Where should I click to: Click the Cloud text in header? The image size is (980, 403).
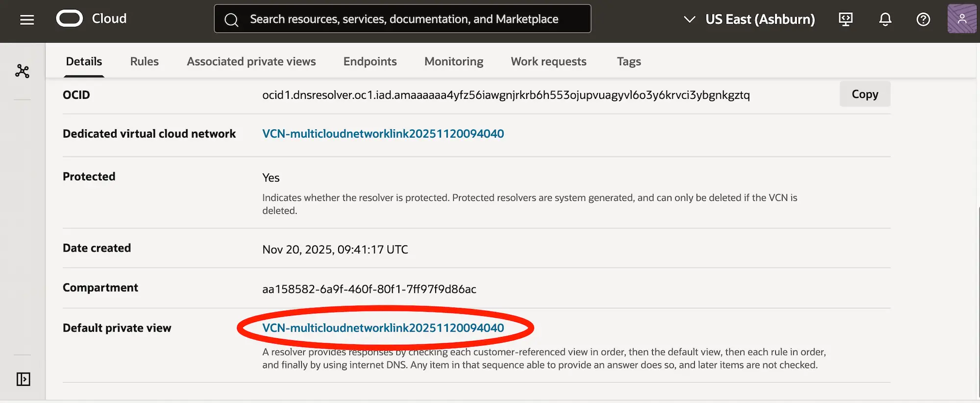click(109, 19)
